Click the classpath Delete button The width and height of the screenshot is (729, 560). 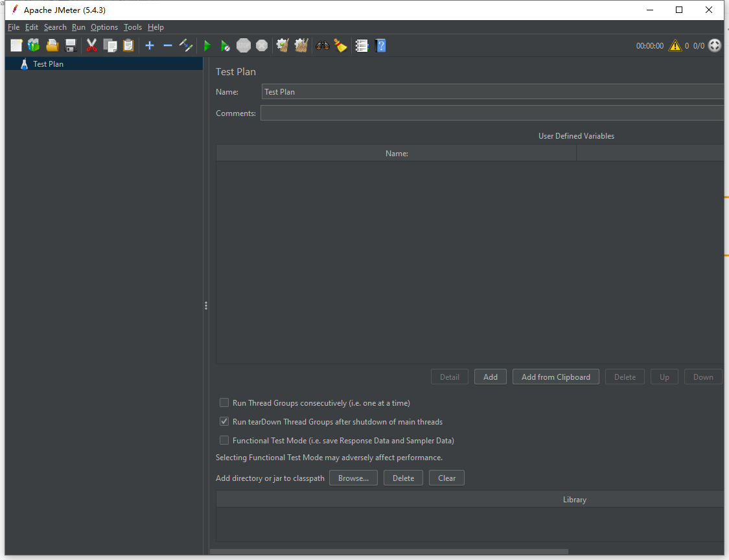click(403, 478)
